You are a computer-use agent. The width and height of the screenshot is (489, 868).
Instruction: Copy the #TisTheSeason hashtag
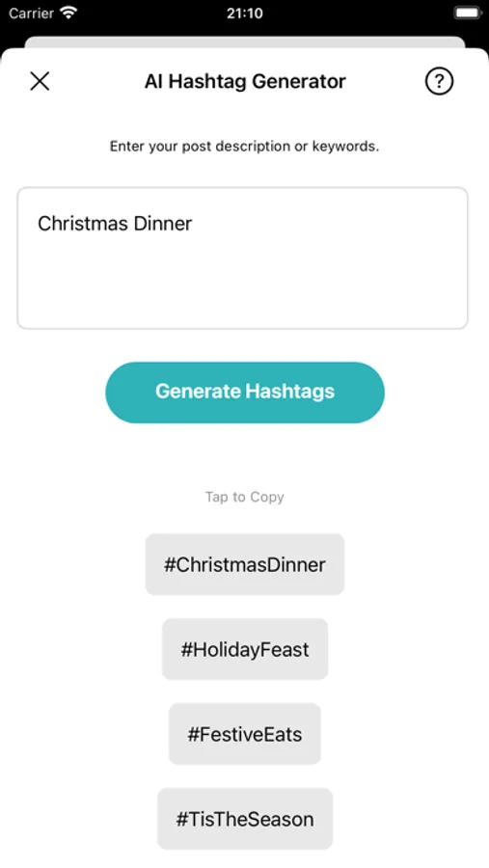pyautogui.click(x=245, y=819)
